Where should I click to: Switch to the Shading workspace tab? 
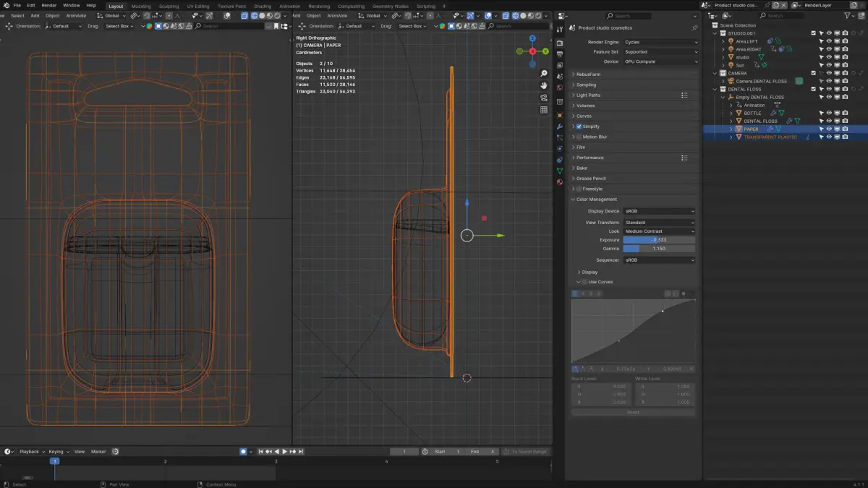pos(262,6)
